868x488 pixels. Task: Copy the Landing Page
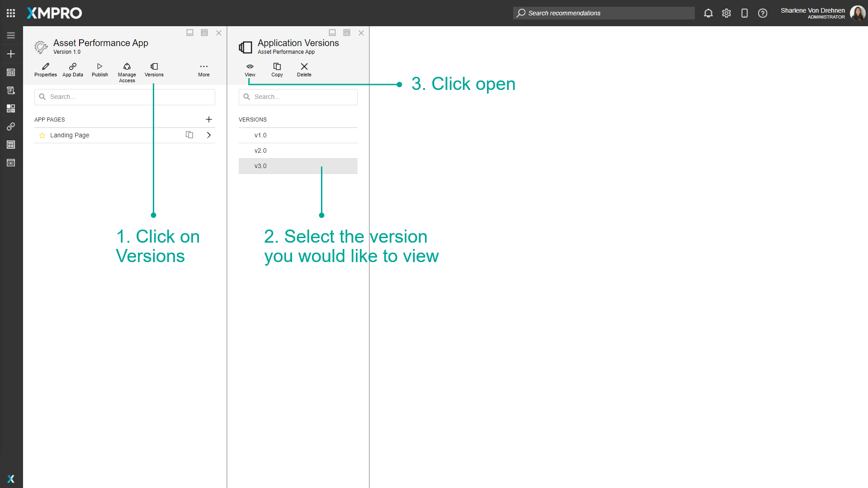(x=189, y=135)
